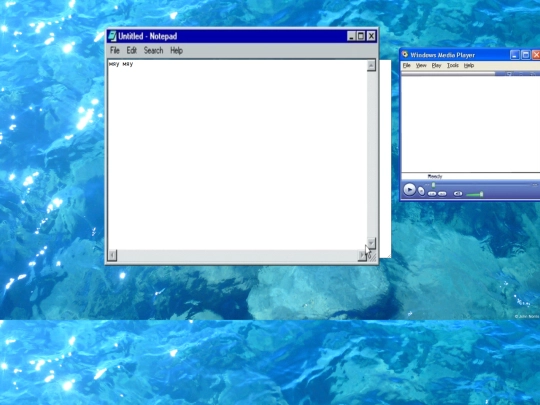Close the Notepad window
This screenshot has height=405, width=540.
(x=371, y=36)
